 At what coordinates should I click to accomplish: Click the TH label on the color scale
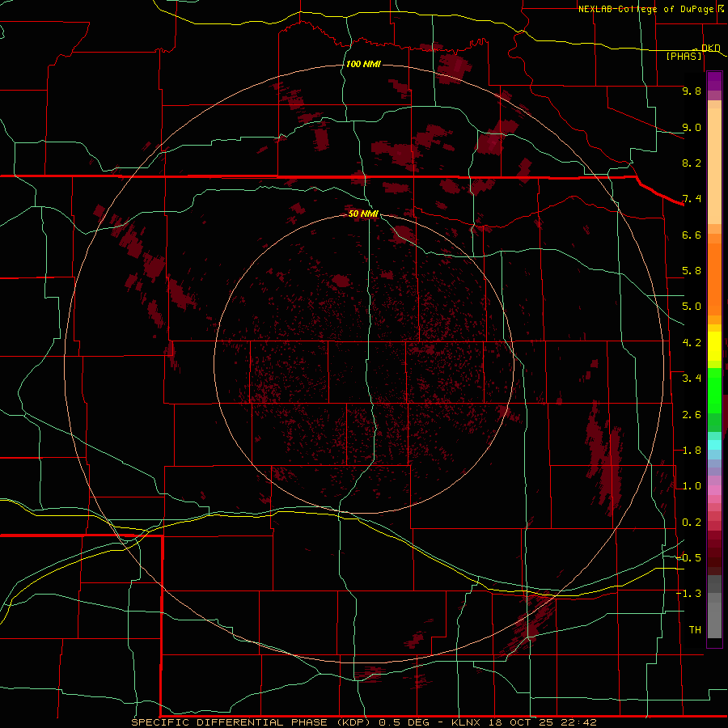(x=695, y=630)
